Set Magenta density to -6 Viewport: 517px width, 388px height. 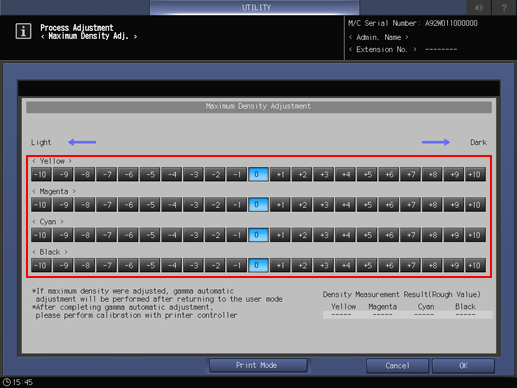128,205
